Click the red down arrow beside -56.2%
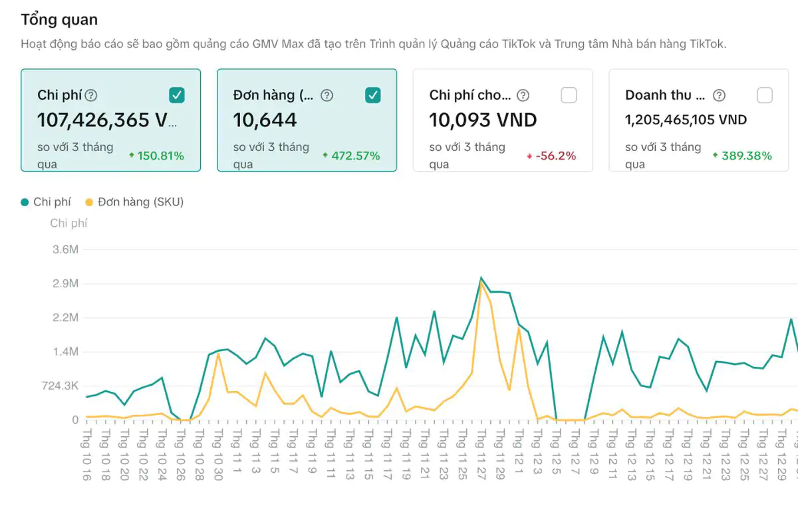 pos(529,156)
